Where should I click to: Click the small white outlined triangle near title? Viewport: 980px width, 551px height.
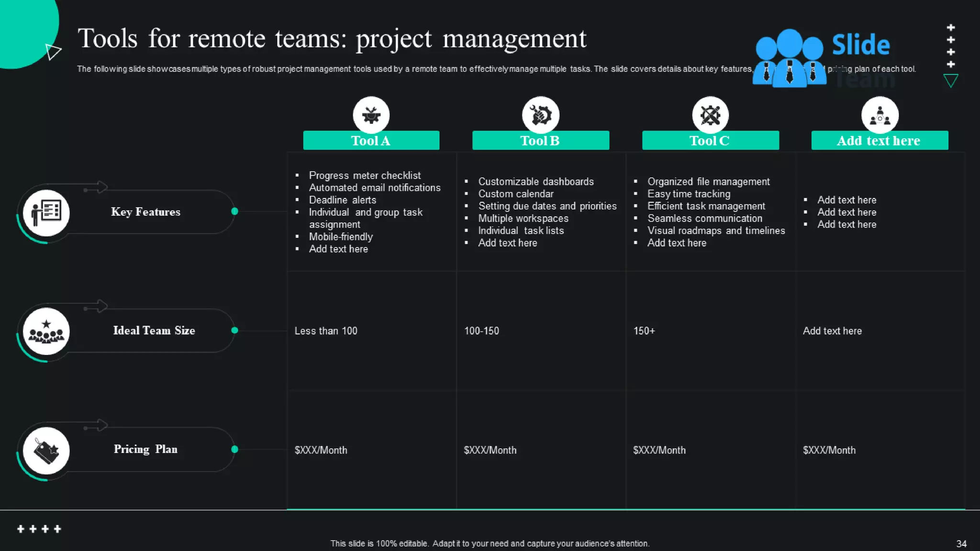point(53,51)
